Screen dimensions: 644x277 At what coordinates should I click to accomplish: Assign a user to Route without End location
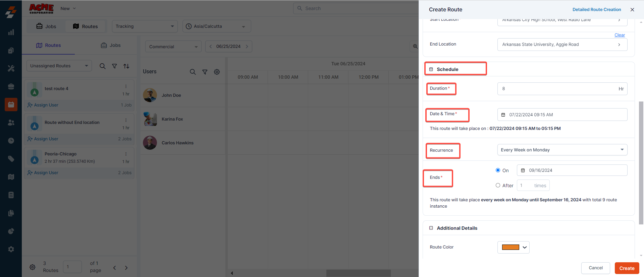click(x=43, y=139)
